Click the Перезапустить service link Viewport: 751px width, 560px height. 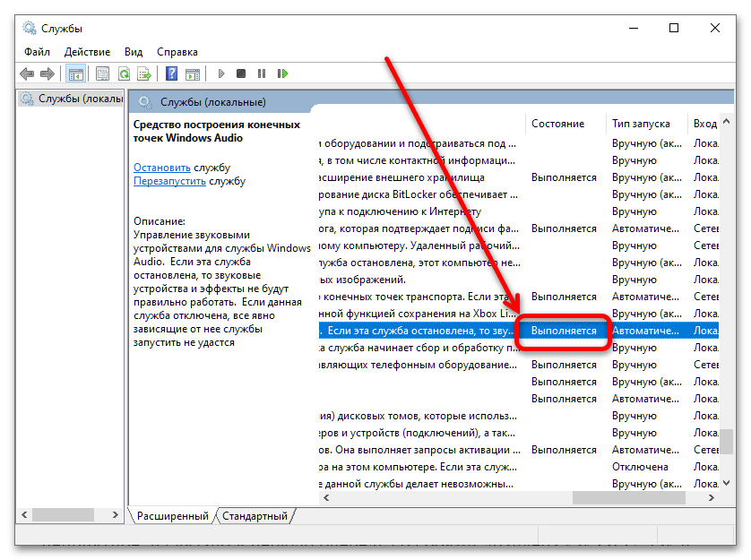169,181
